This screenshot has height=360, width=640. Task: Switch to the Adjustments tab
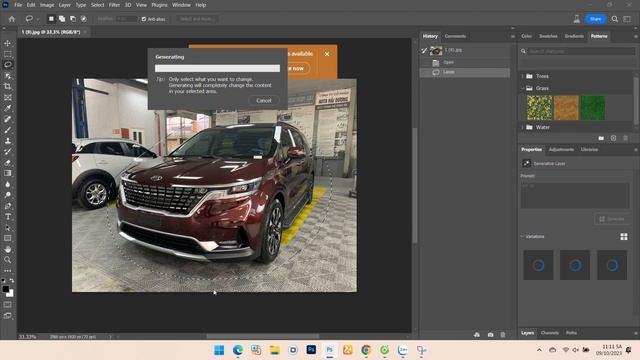click(x=561, y=150)
